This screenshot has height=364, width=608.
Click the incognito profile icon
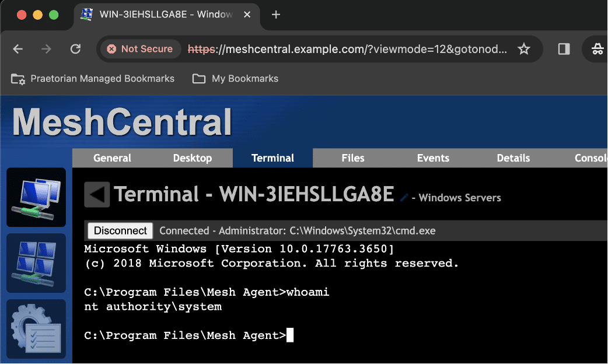tap(597, 49)
